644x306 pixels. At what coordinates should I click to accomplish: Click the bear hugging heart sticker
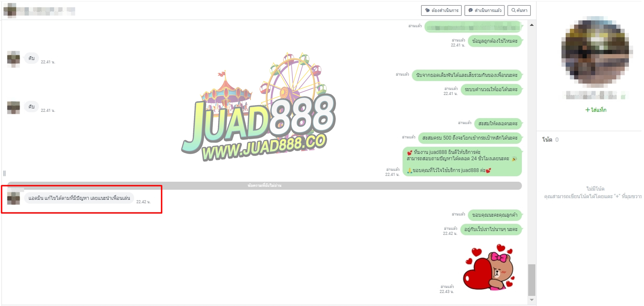pyautogui.click(x=489, y=267)
